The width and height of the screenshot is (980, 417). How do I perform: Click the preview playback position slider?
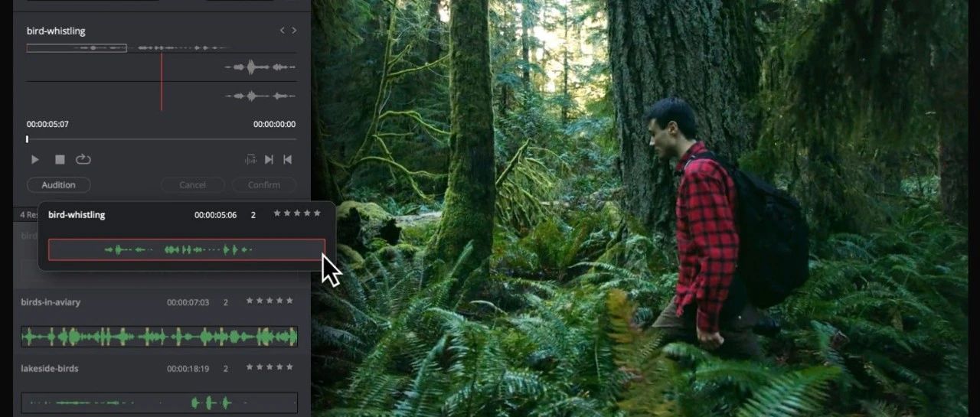point(161,139)
